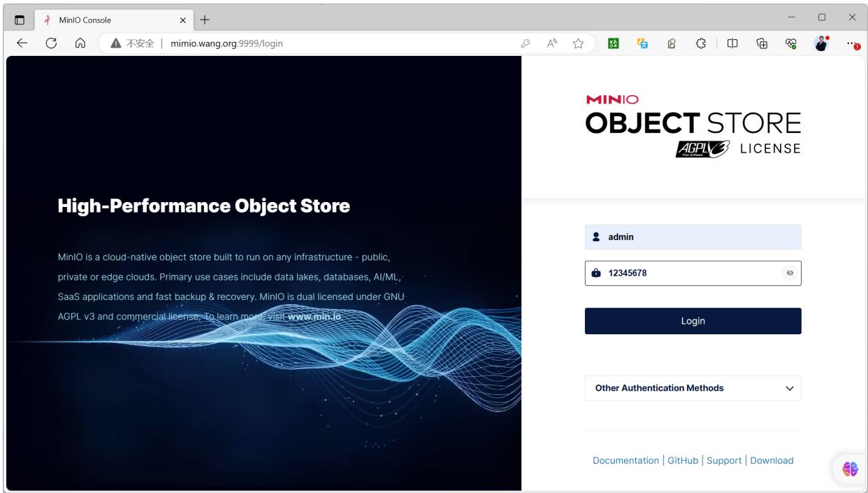Open the GitHub link

click(x=683, y=460)
